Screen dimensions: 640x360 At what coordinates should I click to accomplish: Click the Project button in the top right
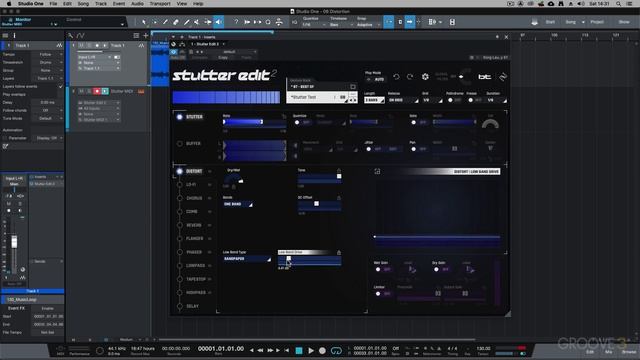597,22
